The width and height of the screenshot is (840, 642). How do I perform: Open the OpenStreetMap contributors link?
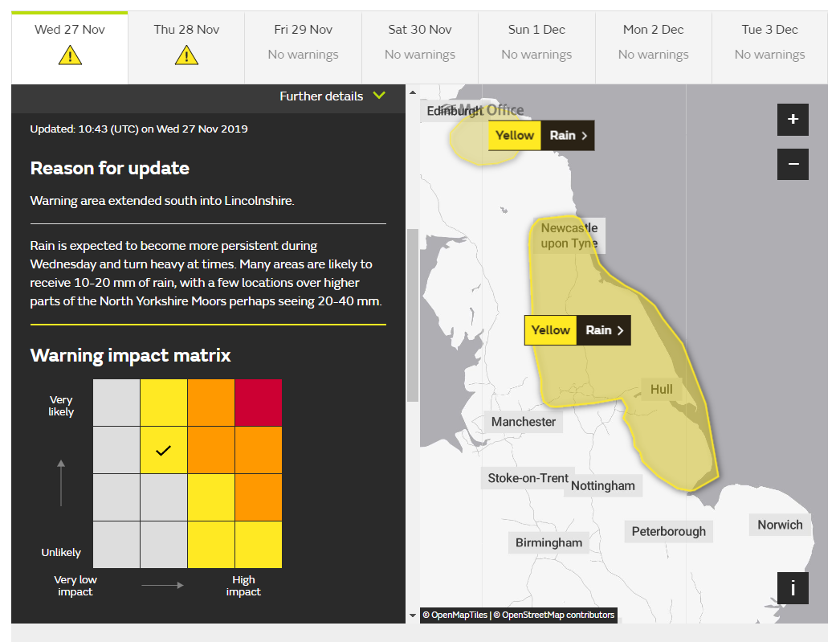(x=557, y=615)
